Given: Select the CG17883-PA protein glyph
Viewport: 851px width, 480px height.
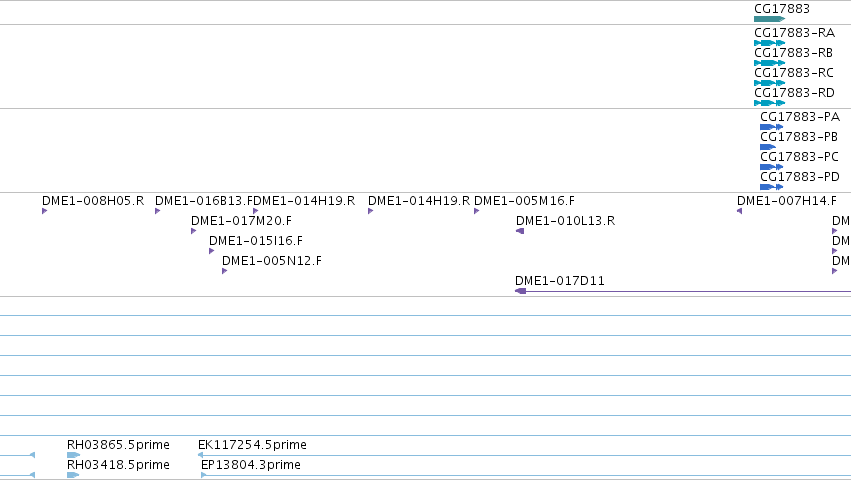Looking at the screenshot, I should pos(771,127).
